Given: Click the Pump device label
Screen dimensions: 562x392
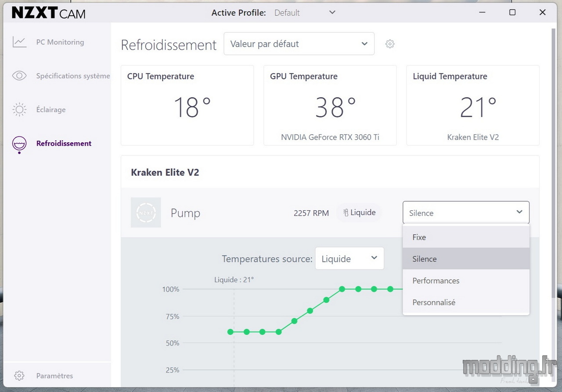Looking at the screenshot, I should coord(185,213).
